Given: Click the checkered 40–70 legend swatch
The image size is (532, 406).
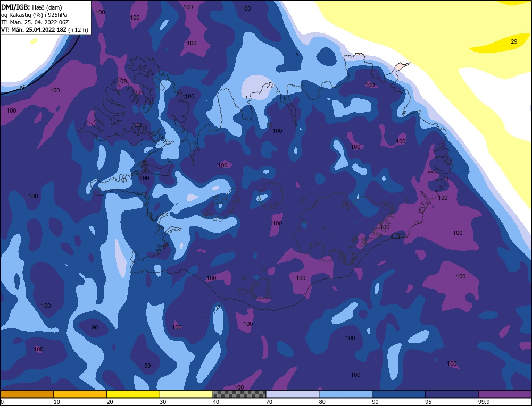Looking at the screenshot, I should [x=239, y=394].
